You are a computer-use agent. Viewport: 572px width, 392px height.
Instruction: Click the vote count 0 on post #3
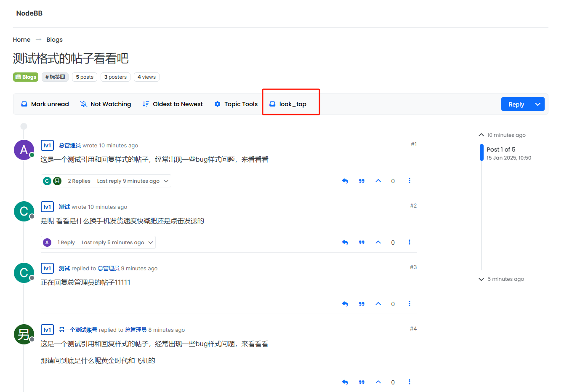click(393, 304)
